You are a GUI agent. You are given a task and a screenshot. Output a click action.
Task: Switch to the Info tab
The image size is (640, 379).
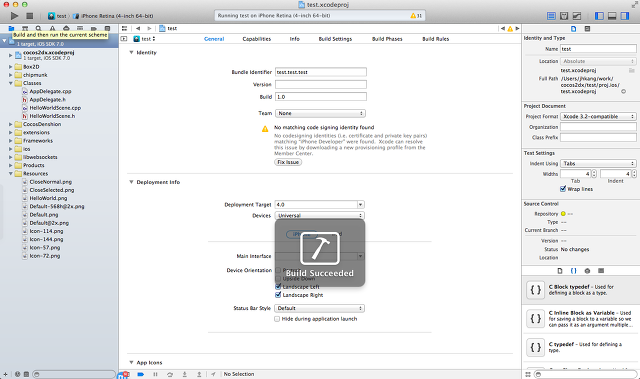point(295,39)
